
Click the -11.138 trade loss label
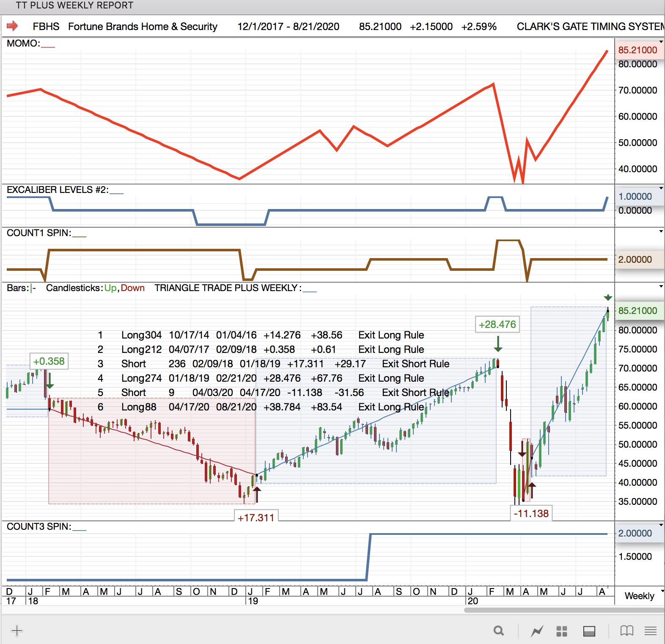point(531,514)
